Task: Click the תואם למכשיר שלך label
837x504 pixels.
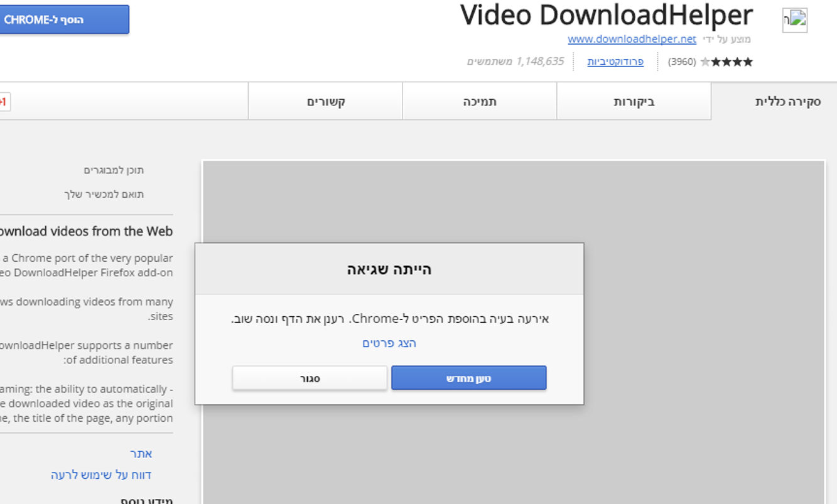Action: [104, 194]
